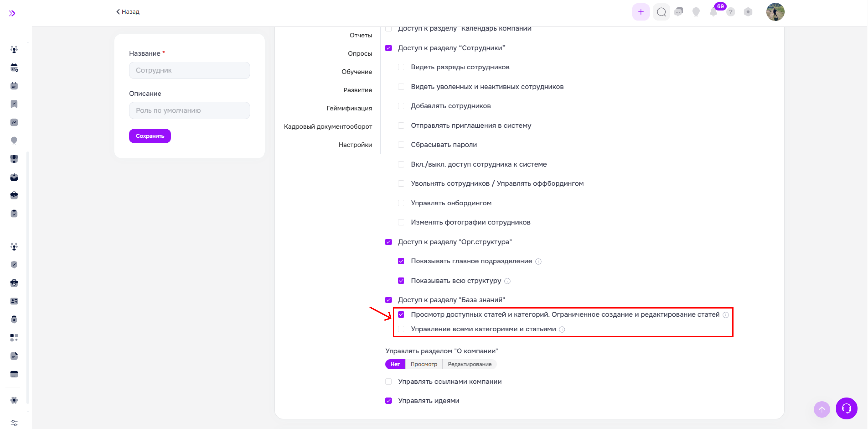Click the "Сохранить" button
Screen dimensions: 868x429
(150, 136)
